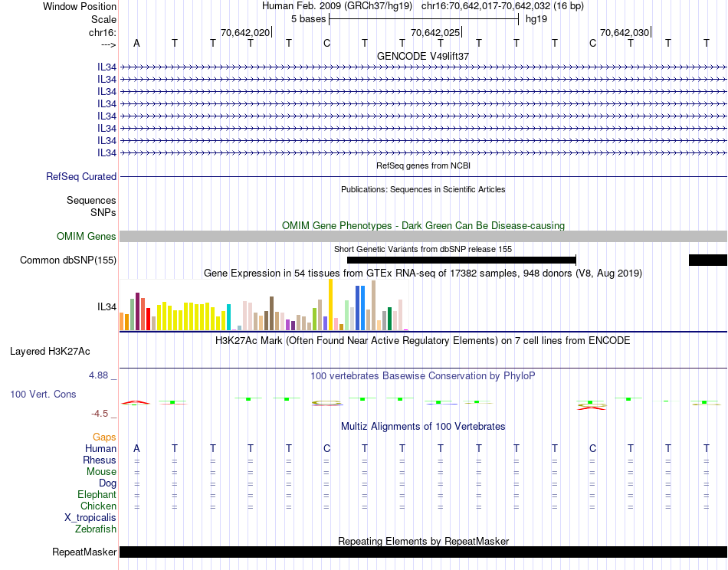
Task: Select the Chicken species label
Action: tap(98, 506)
